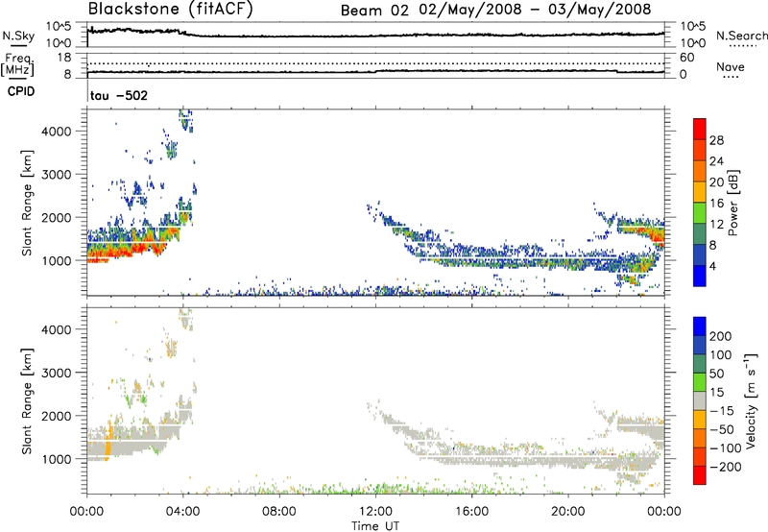The height and width of the screenshot is (532, 768).
Task: Click the 16:00 time axis tick label
Action: [471, 512]
